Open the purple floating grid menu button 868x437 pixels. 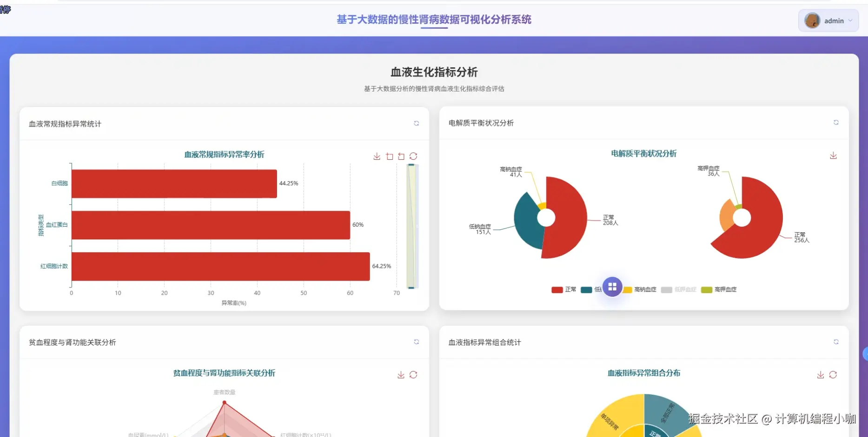click(612, 287)
